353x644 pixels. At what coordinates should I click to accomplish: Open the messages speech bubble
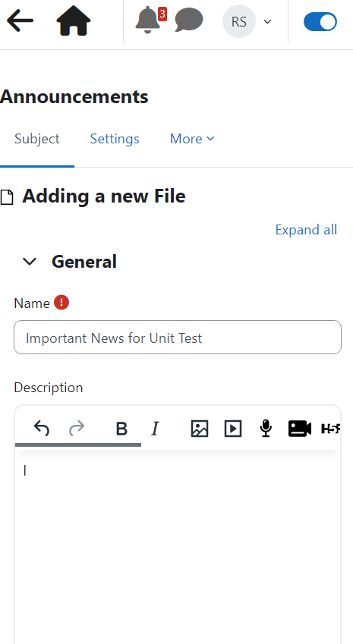tap(188, 20)
